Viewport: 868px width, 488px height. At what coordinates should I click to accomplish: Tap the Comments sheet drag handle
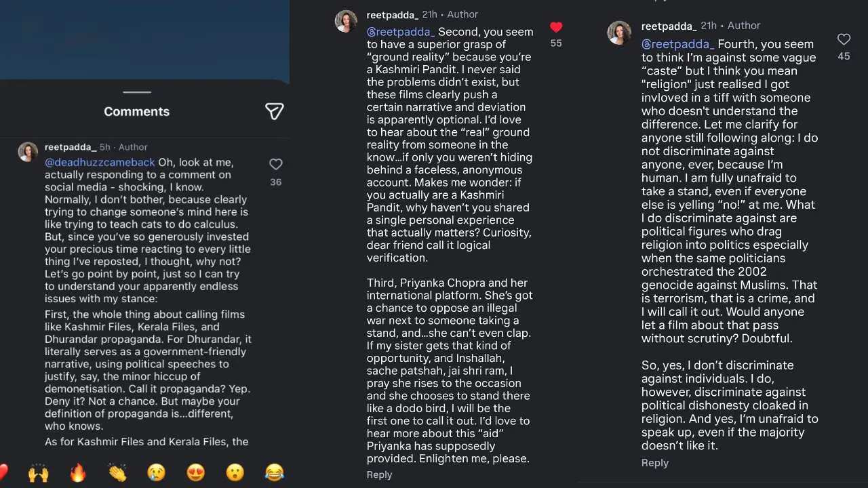(x=137, y=92)
